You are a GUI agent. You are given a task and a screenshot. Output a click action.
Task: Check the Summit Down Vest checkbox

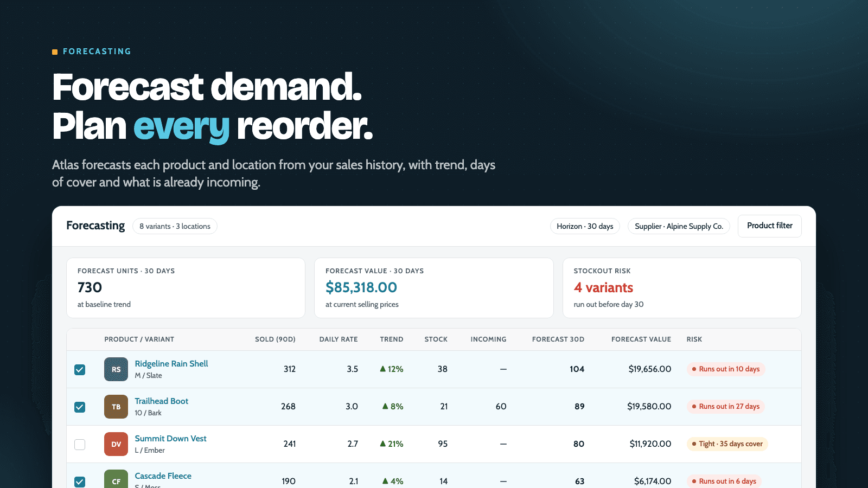pyautogui.click(x=80, y=445)
